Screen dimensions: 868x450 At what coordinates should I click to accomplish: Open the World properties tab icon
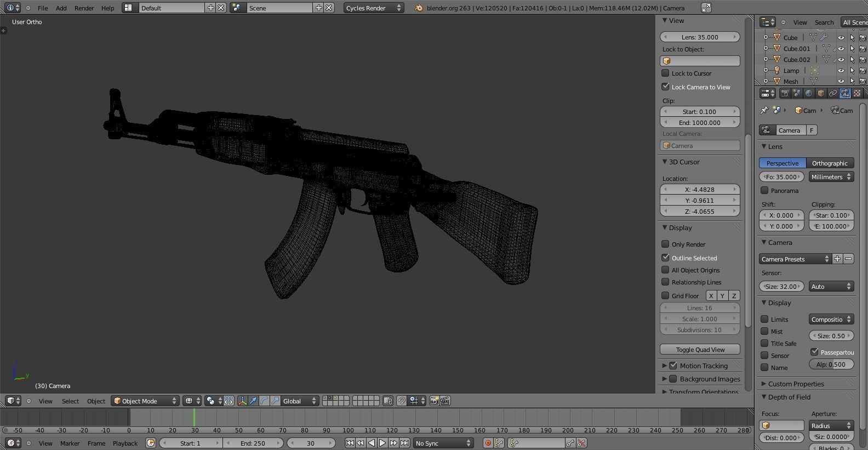coord(809,93)
